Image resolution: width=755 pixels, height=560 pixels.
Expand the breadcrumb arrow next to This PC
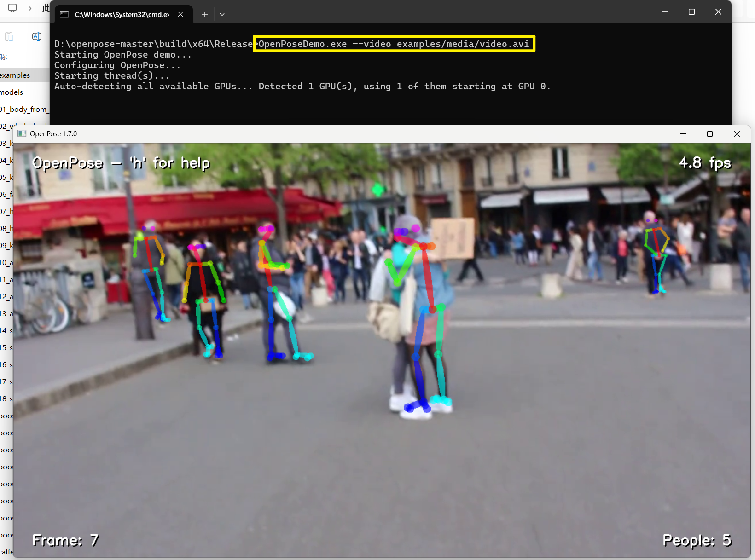coord(29,8)
